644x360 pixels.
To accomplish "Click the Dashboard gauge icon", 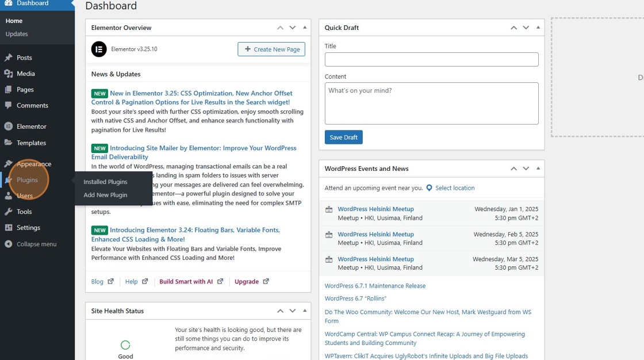I will pyautogui.click(x=8, y=3).
